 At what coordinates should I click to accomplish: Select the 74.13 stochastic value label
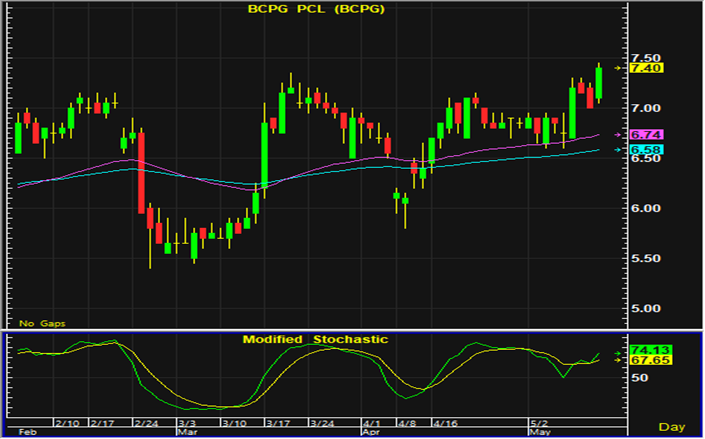[x=651, y=350]
